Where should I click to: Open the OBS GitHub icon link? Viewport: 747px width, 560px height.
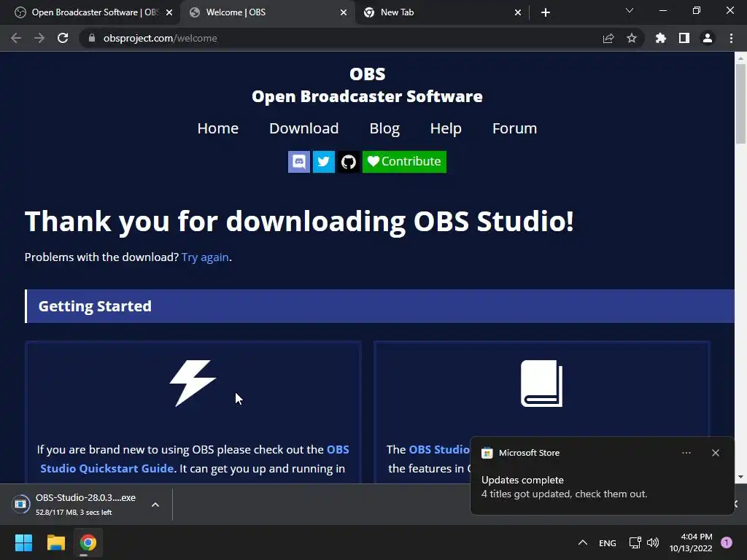348,162
